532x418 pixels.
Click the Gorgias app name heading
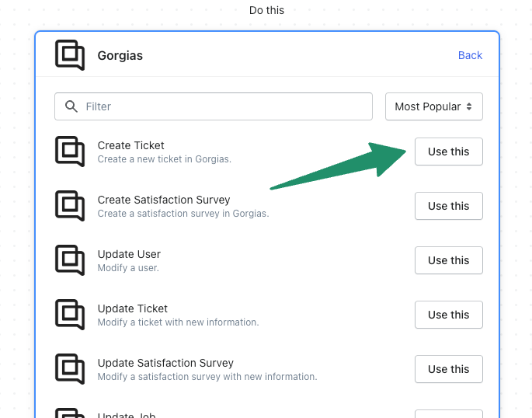120,56
